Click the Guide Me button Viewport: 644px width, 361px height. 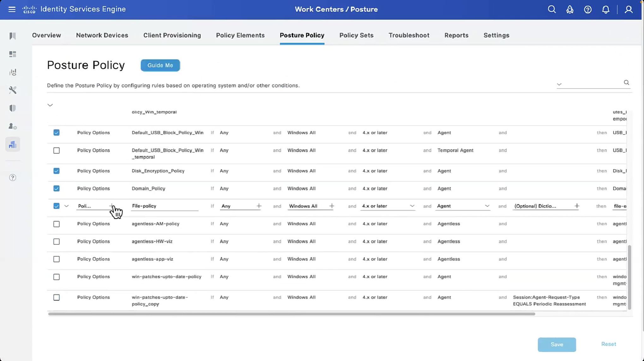[x=160, y=65]
